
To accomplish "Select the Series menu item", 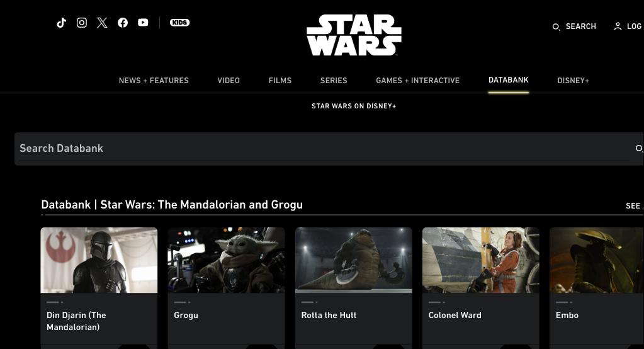I will (334, 81).
